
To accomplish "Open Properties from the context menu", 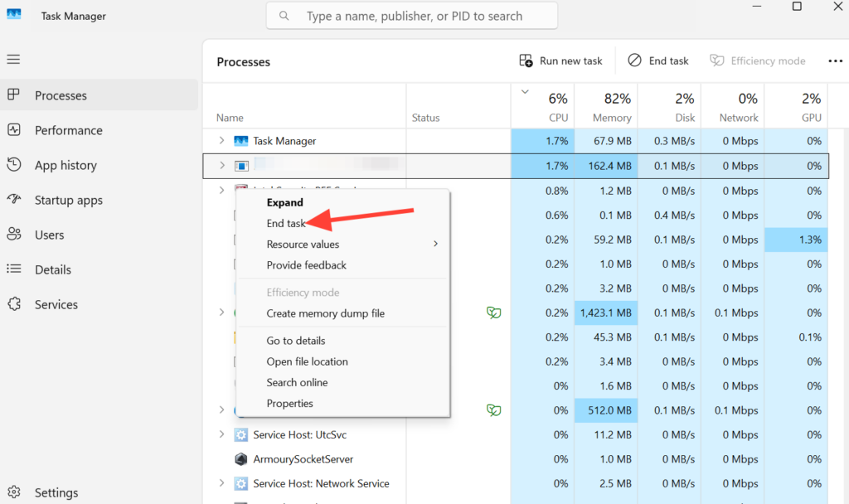I will tap(289, 404).
